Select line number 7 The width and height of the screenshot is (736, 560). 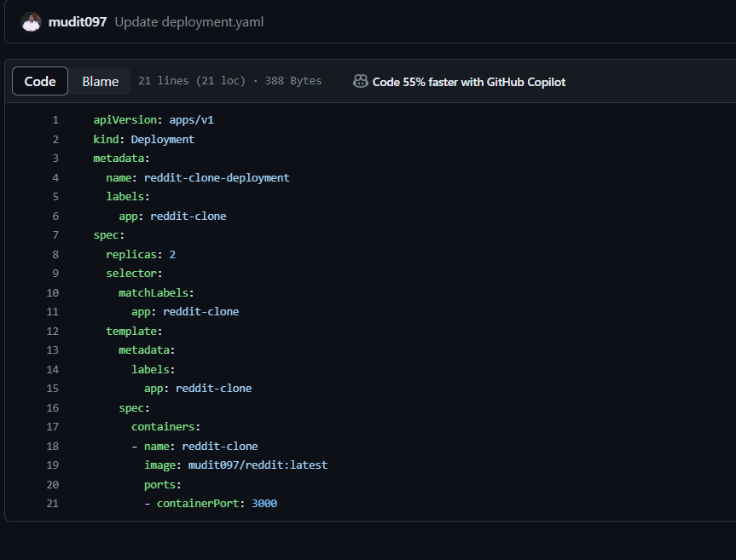[x=55, y=235]
